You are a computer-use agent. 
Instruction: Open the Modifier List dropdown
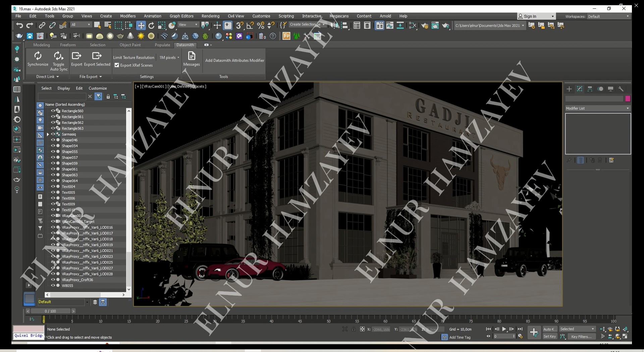[598, 108]
